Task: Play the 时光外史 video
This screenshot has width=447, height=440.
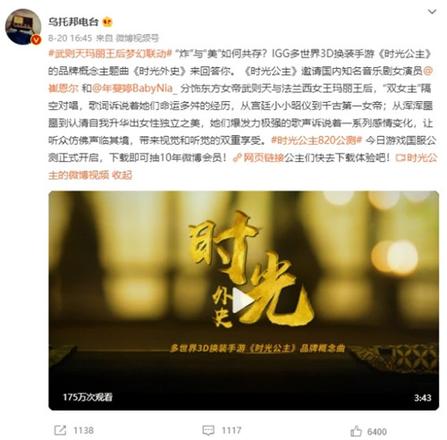Action: (x=243, y=300)
